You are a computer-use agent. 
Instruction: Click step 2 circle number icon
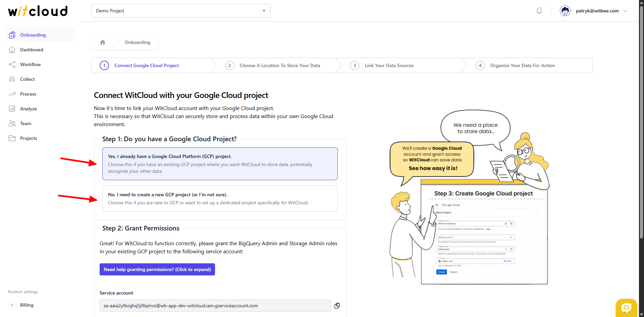click(229, 65)
